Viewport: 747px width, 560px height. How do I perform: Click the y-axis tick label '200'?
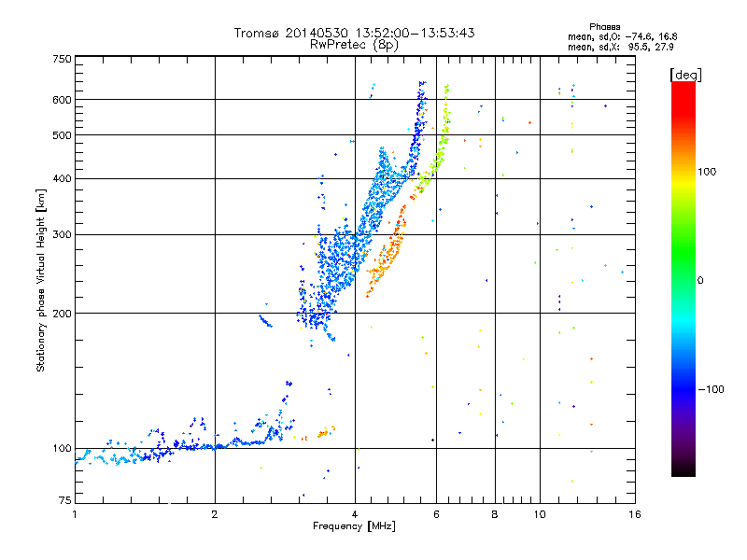point(62,314)
